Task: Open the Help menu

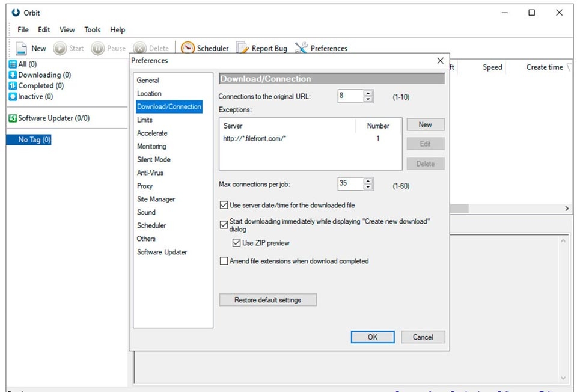Action: (x=117, y=30)
